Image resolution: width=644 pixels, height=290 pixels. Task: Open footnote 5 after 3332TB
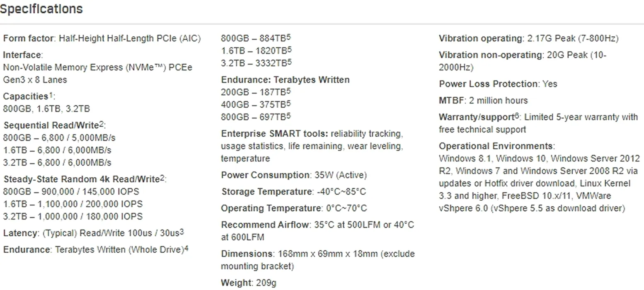coord(289,62)
